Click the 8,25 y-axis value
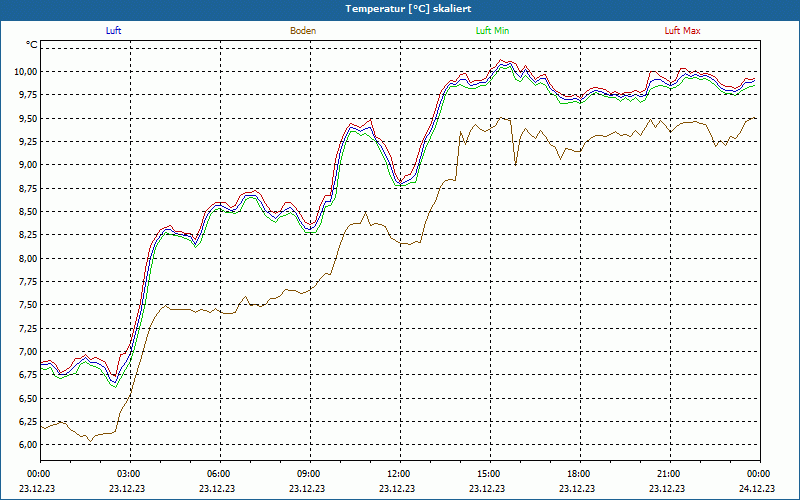Image resolution: width=800 pixels, height=500 pixels. pos(27,235)
